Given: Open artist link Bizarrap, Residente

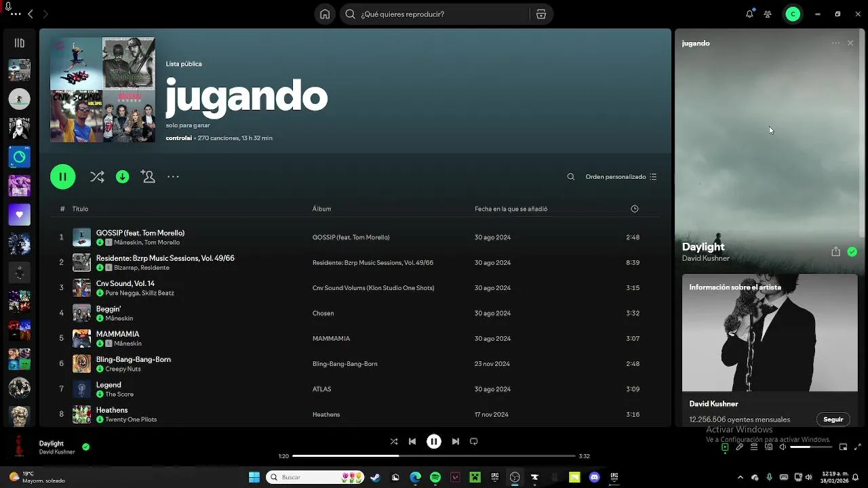Looking at the screenshot, I should coord(142,268).
